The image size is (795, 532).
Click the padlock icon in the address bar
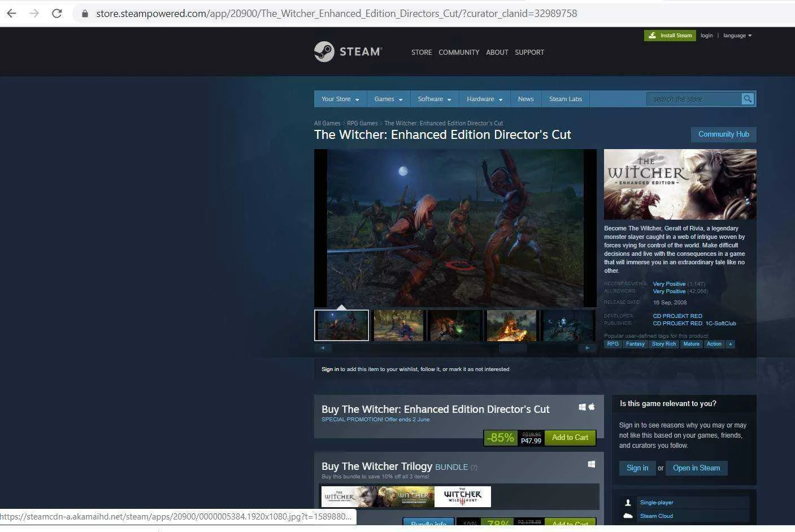point(85,14)
